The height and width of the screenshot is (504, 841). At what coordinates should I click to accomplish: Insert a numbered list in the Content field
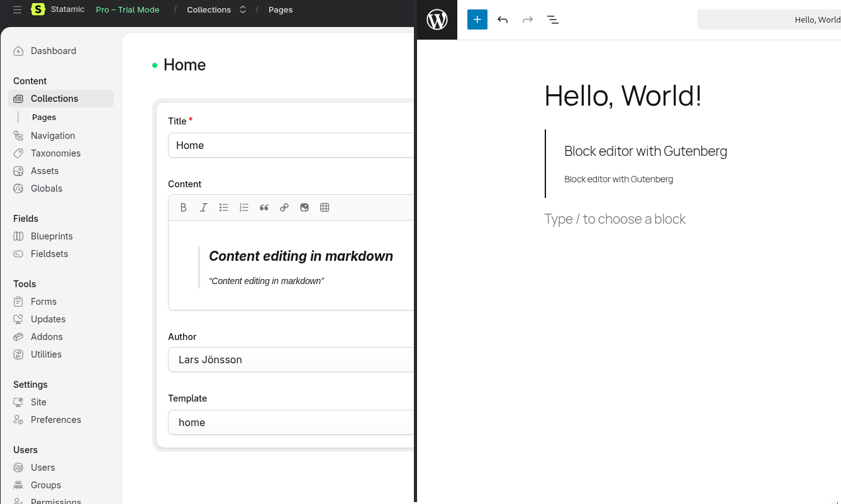[243, 207]
